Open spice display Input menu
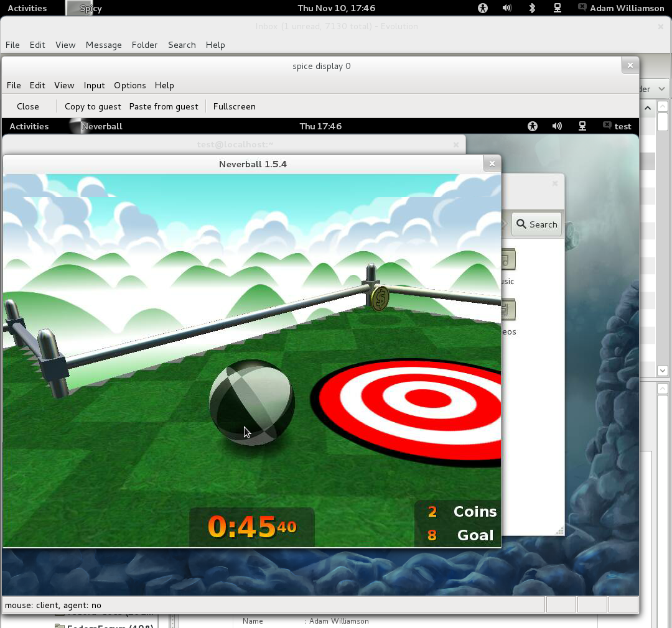The height and width of the screenshot is (628, 672). tap(95, 85)
